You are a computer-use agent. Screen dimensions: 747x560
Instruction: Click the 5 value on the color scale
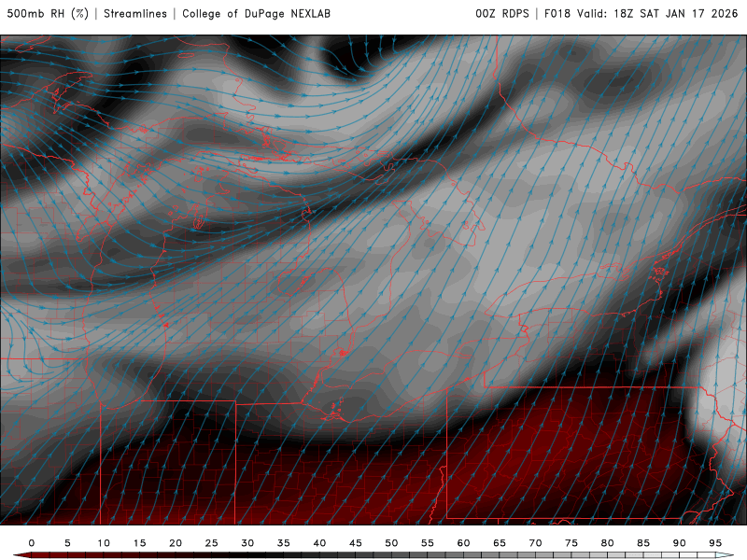(x=67, y=543)
